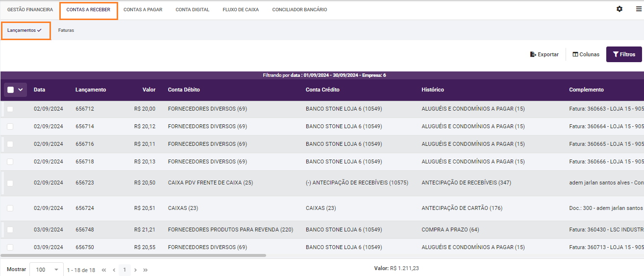This screenshot has width=644, height=276.
Task: Open the Colunas column chooser
Action: click(586, 54)
